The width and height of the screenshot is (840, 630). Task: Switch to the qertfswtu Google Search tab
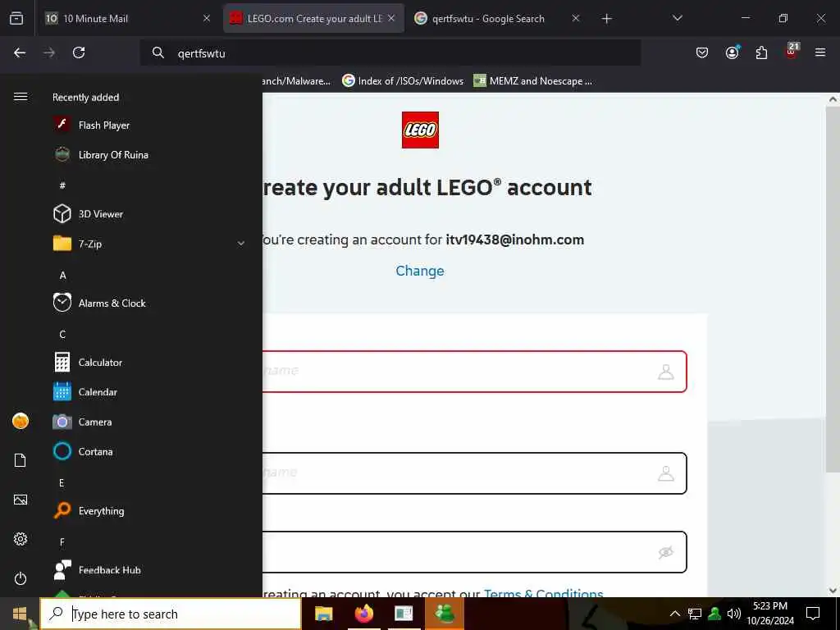(x=496, y=18)
